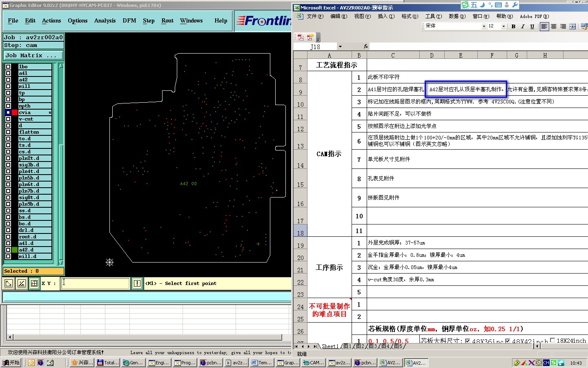Click the exclamation mark icon beside coordinate field
This screenshot has width=588, height=368.
(x=137, y=283)
